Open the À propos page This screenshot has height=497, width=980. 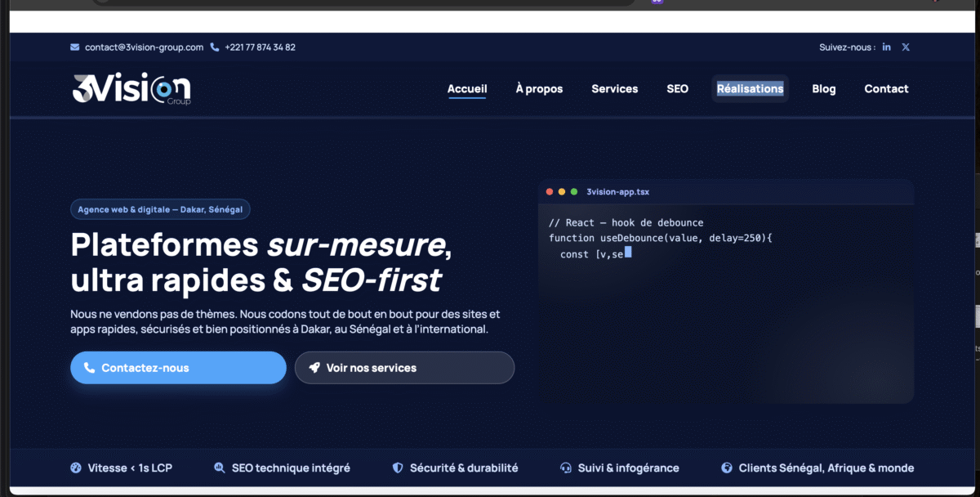pos(539,89)
